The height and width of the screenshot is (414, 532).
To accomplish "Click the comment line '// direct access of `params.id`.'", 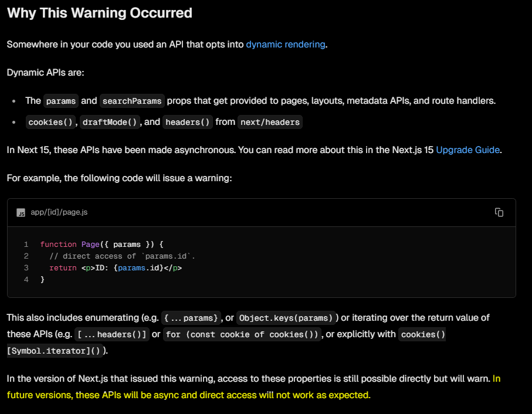I will click(122, 256).
